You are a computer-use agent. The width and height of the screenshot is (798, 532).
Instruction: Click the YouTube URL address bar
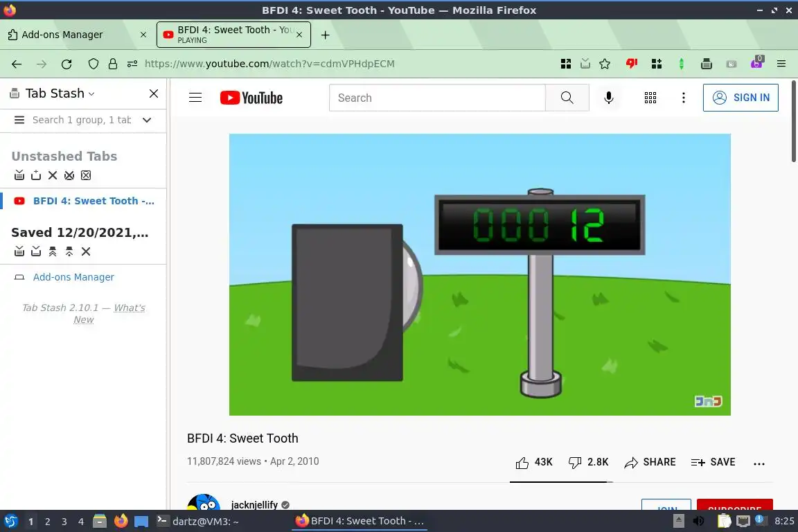click(269, 64)
